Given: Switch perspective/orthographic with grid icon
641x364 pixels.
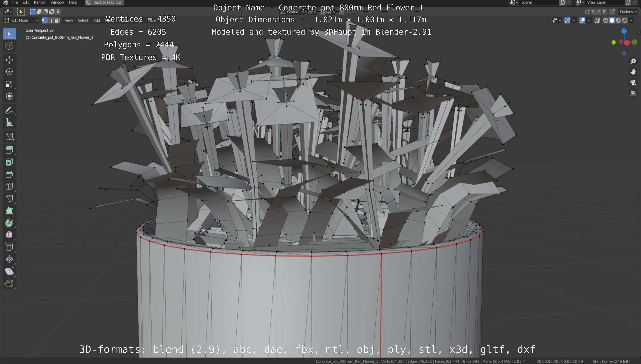Looking at the screenshot, I should pos(633,93).
